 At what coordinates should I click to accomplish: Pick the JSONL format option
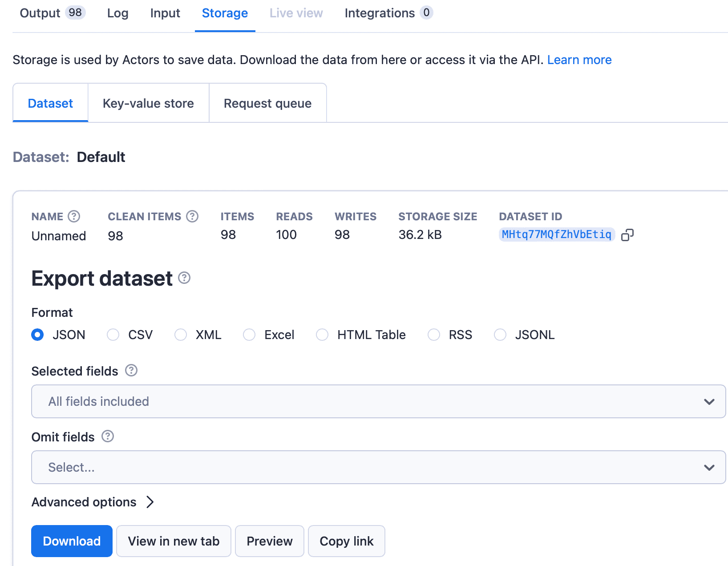(500, 335)
